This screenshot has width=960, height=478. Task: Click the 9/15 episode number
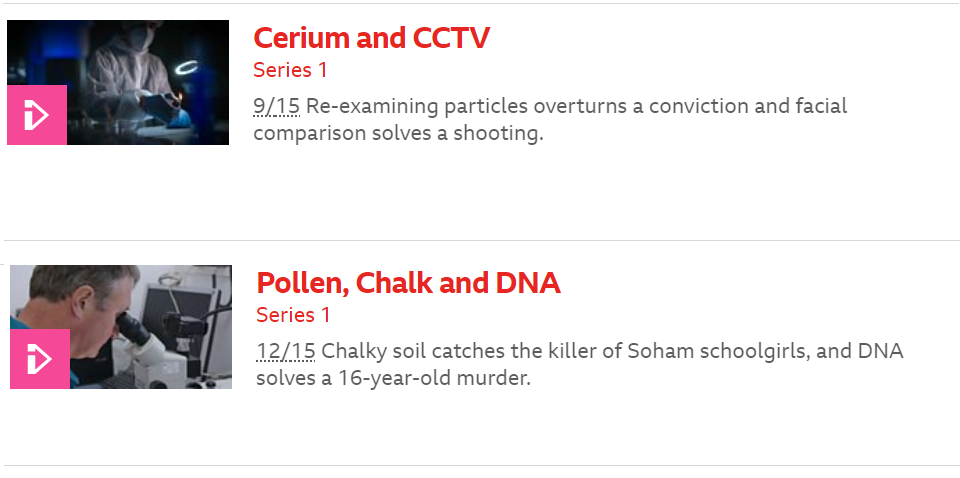[276, 106]
